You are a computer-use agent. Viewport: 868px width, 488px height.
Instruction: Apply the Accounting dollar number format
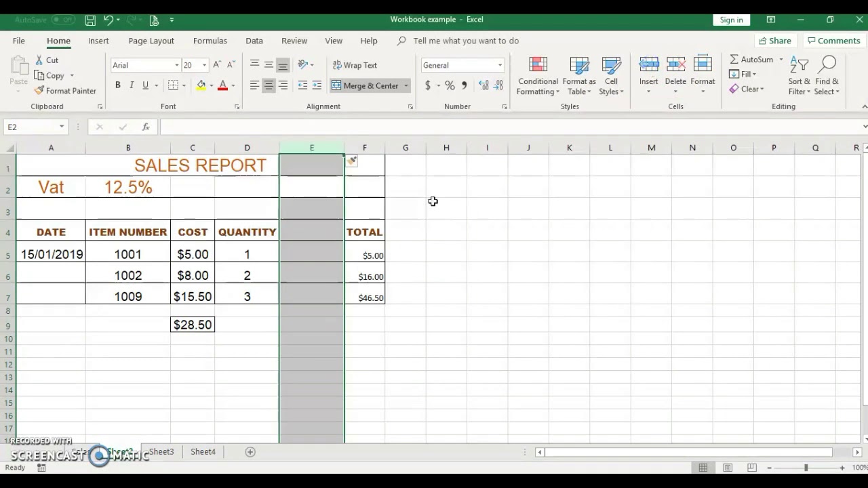coord(427,85)
